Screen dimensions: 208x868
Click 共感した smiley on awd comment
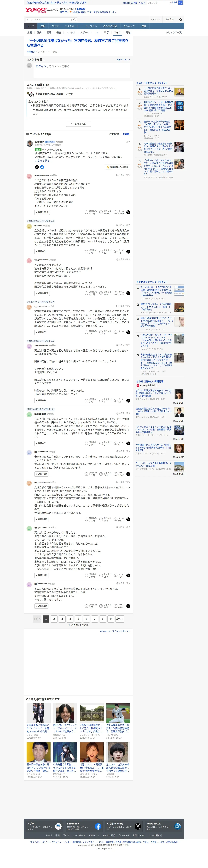pyautogui.click(x=87, y=213)
